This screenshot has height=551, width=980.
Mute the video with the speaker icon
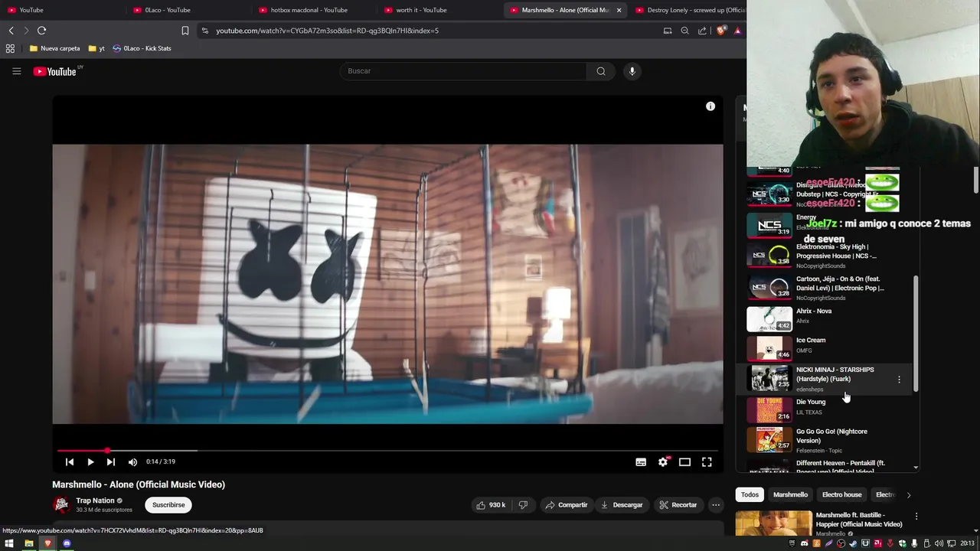(x=132, y=462)
